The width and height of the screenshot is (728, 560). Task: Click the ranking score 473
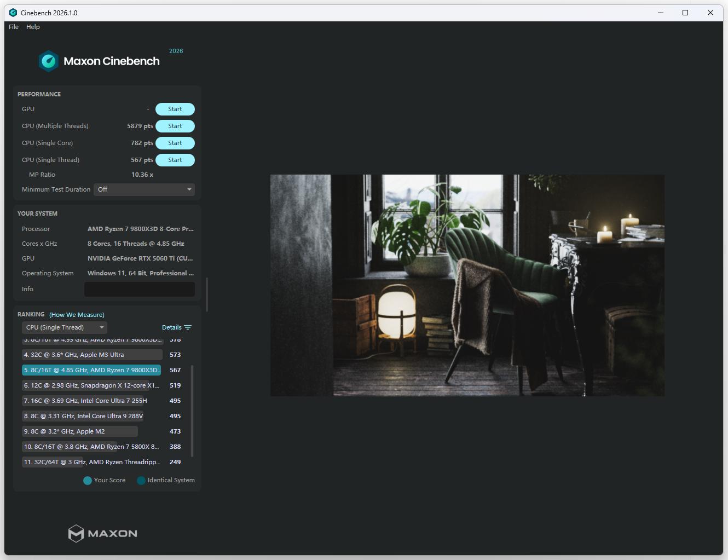[175, 431]
